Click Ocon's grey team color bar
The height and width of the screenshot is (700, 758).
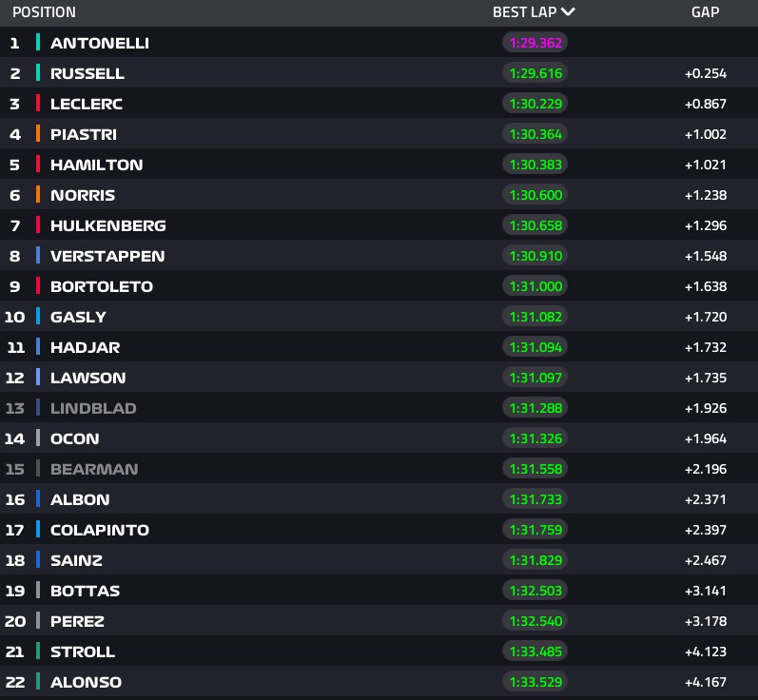pos(38,438)
